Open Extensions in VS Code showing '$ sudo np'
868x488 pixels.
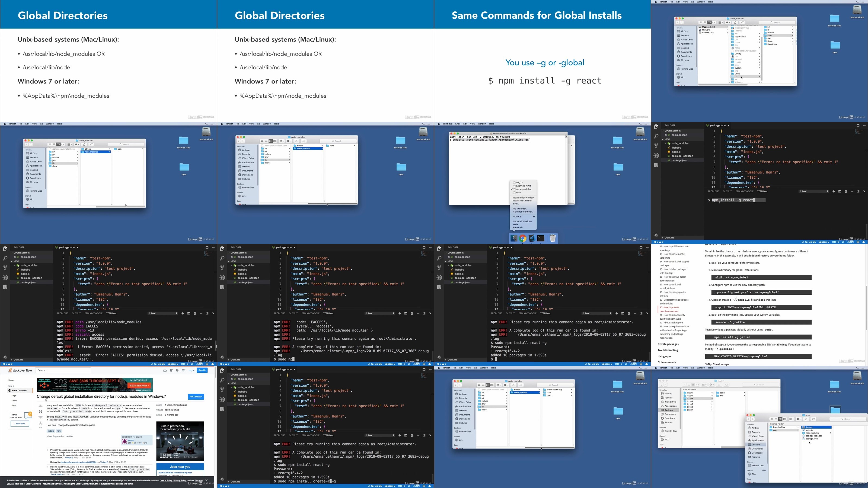222,287
